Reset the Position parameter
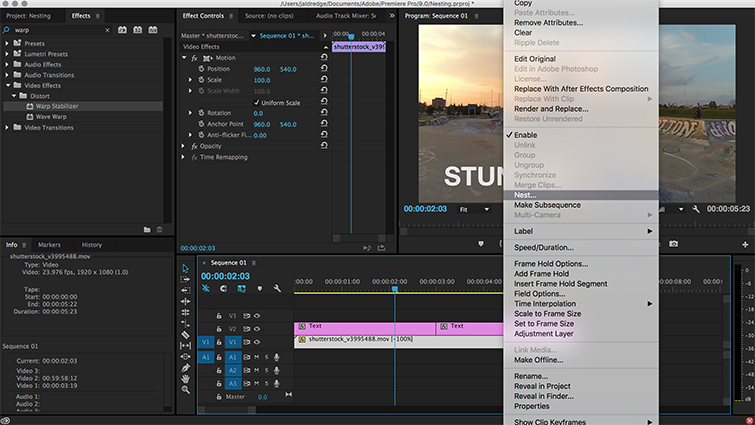This screenshot has height=425, width=755. point(323,69)
